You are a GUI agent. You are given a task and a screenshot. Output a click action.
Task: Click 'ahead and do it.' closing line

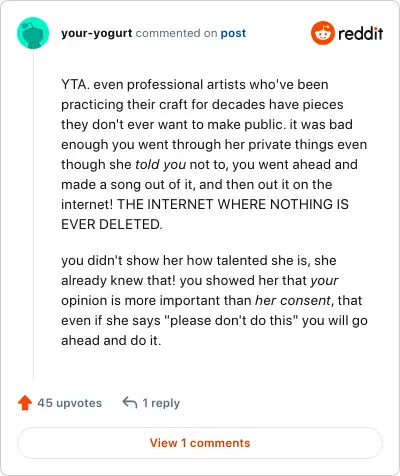pos(111,340)
